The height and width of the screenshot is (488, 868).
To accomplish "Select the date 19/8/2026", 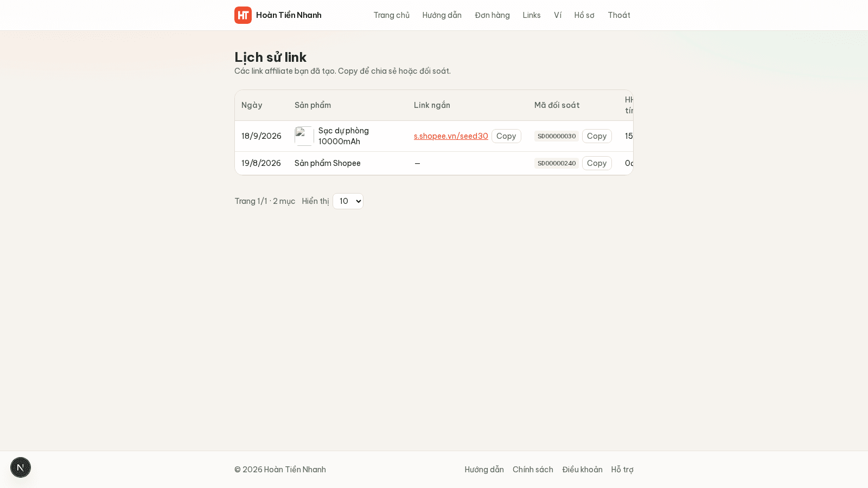I will click(261, 163).
